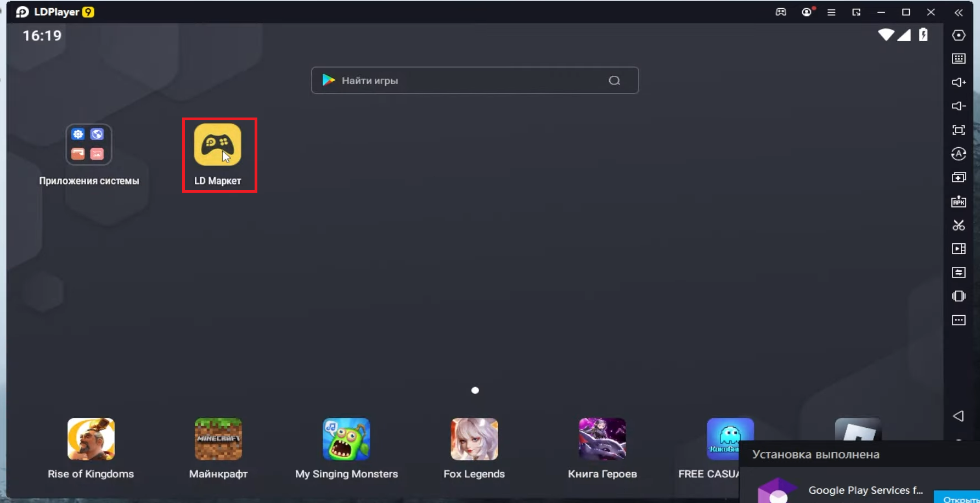Click the install APK icon in sidebar

pyautogui.click(x=959, y=202)
